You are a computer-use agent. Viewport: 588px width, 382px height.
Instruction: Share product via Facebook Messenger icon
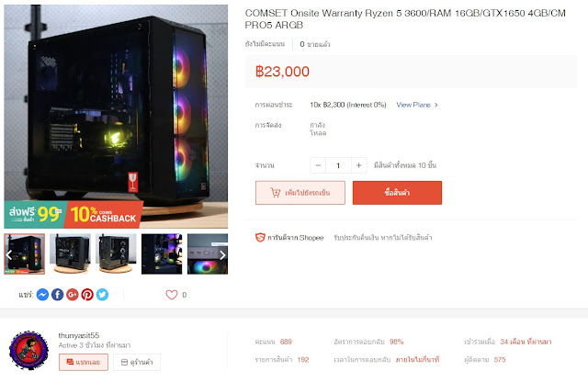(42, 295)
